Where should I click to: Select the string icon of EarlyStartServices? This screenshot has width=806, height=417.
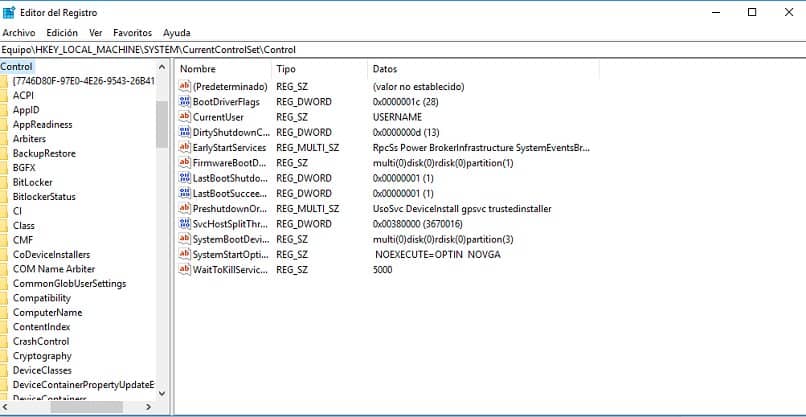click(x=185, y=147)
